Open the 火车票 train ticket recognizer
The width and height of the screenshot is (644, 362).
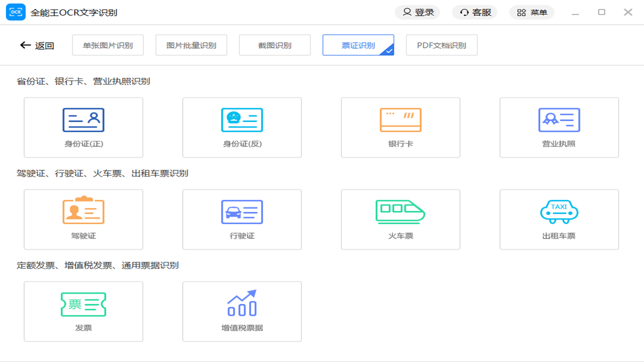point(400,219)
